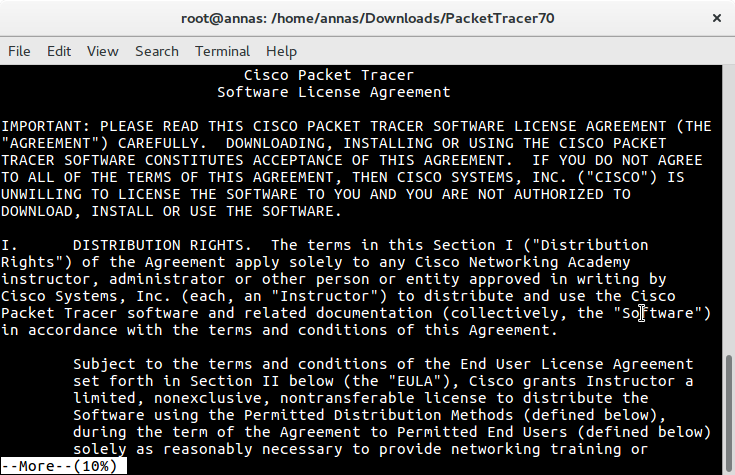The width and height of the screenshot is (735, 475).
Task: Click the phrase "Permitted Distribution Methods"
Action: [x=378, y=415]
